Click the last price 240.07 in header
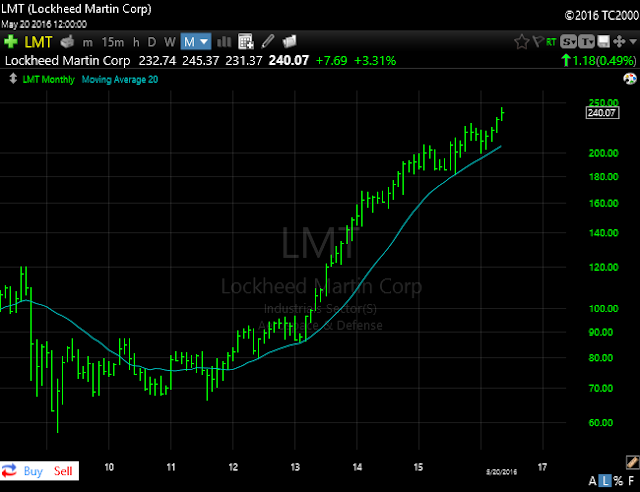 [x=289, y=61]
